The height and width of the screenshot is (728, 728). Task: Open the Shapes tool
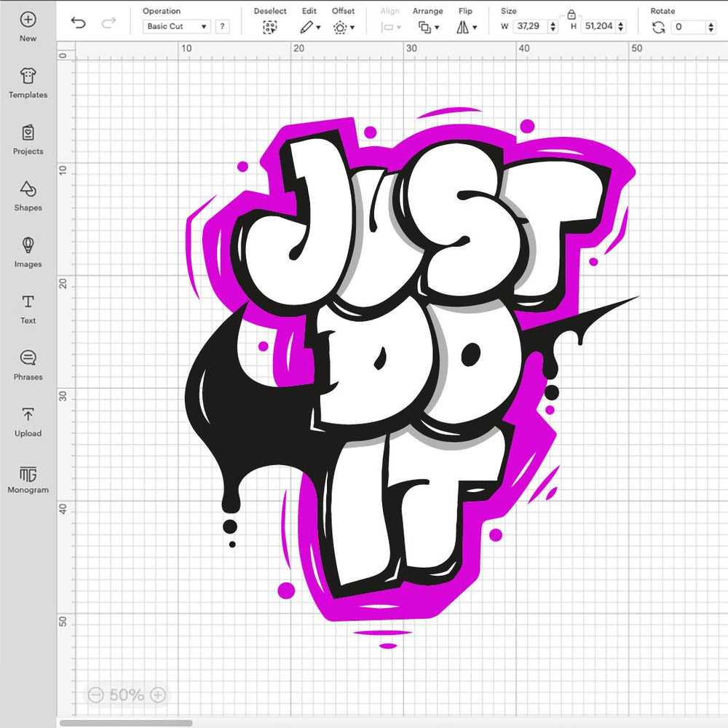(28, 189)
